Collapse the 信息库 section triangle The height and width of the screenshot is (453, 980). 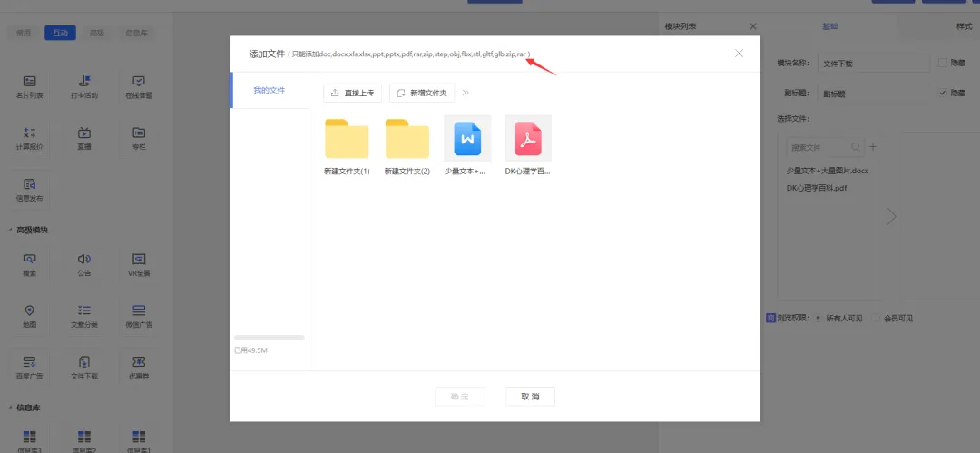pos(10,408)
